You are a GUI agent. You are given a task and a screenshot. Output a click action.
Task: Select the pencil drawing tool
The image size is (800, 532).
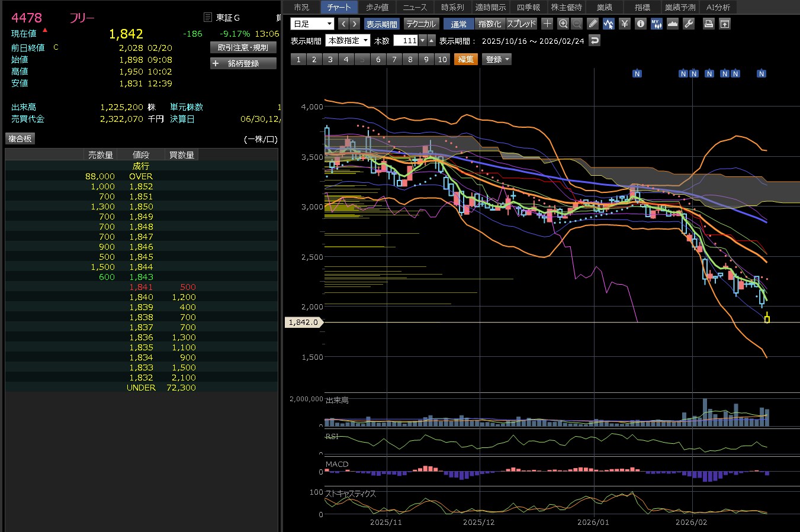click(593, 24)
